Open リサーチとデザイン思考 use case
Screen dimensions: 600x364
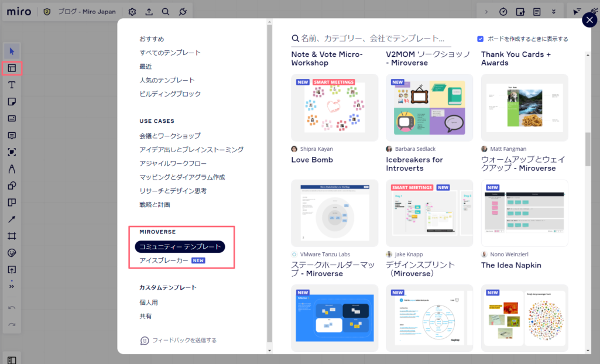pos(173,191)
